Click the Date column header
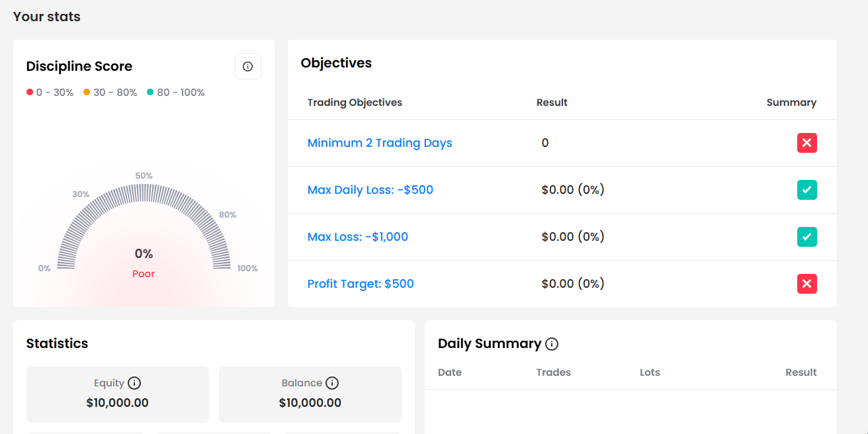The image size is (868, 434). tap(450, 372)
